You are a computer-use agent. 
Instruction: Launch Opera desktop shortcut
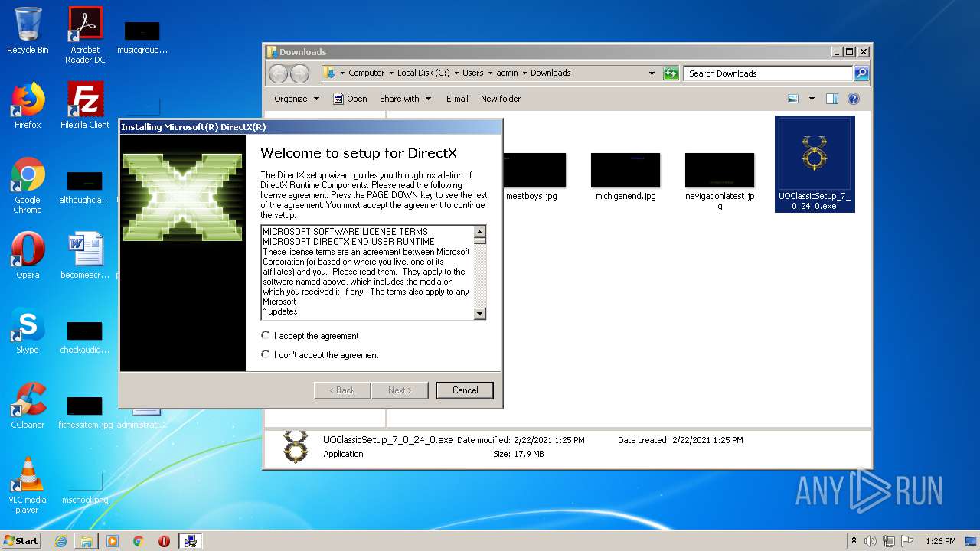(x=28, y=256)
